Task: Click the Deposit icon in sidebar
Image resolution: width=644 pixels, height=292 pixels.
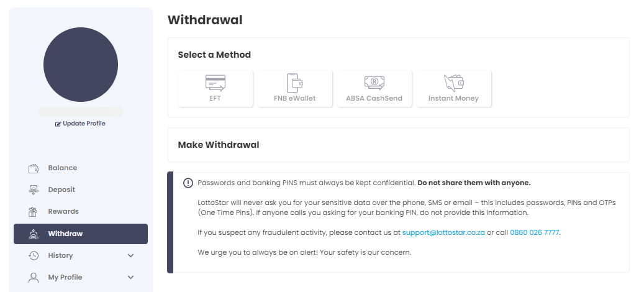Action: (34, 189)
